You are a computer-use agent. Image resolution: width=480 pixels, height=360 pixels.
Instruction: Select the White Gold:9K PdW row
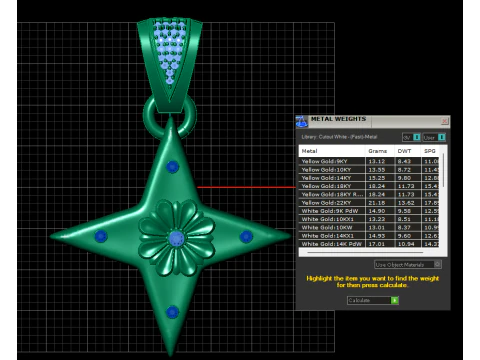click(x=369, y=211)
